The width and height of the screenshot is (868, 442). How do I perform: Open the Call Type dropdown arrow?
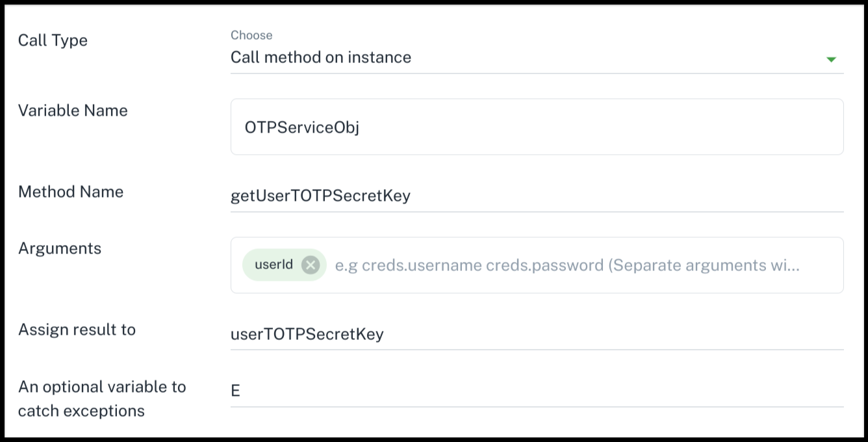831,59
